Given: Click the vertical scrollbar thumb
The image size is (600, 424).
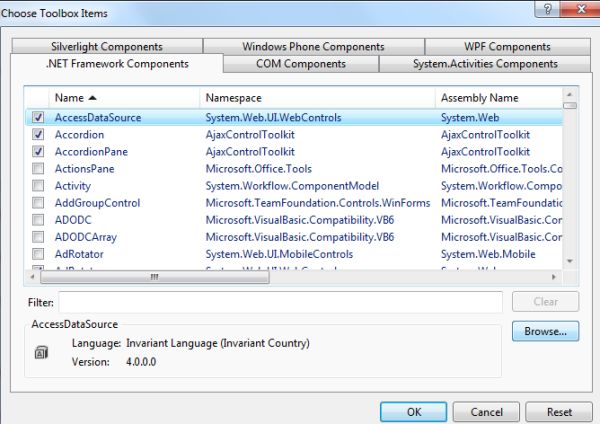Looking at the screenshot, I should point(570,105).
